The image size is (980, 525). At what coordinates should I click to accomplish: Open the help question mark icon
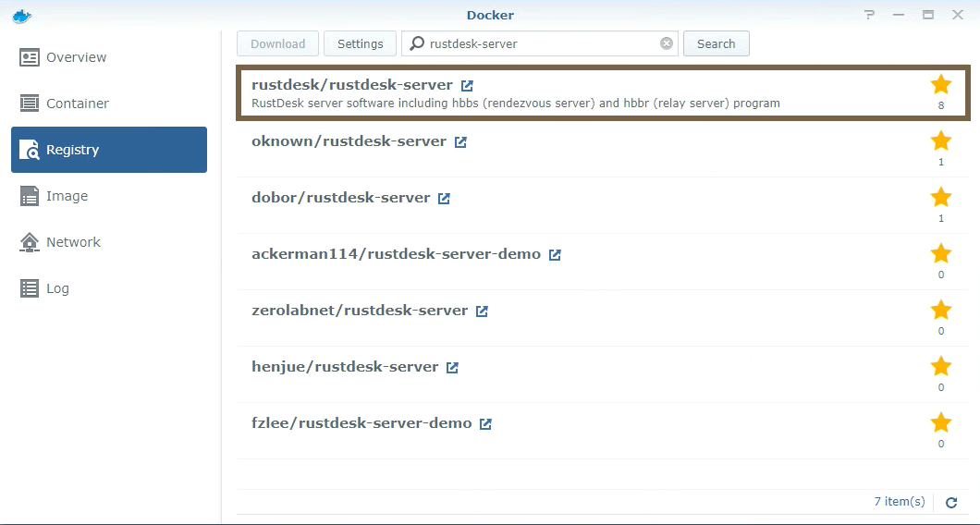[869, 15]
